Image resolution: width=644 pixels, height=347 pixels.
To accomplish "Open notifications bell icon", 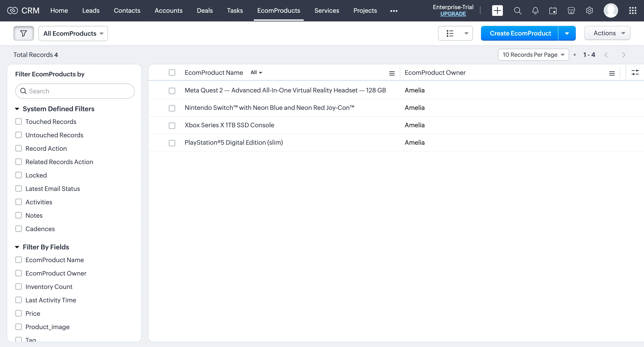I will pyautogui.click(x=535, y=10).
